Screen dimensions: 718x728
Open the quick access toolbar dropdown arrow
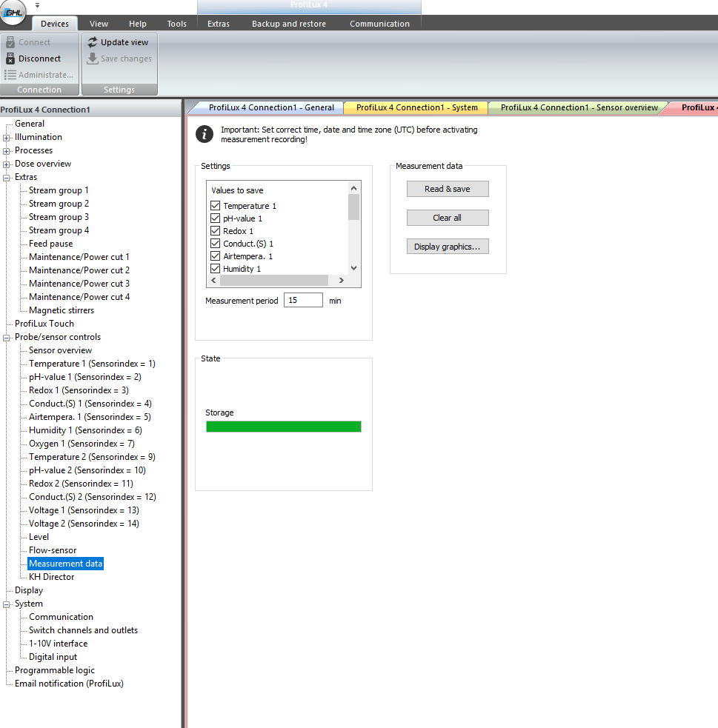point(37,6)
